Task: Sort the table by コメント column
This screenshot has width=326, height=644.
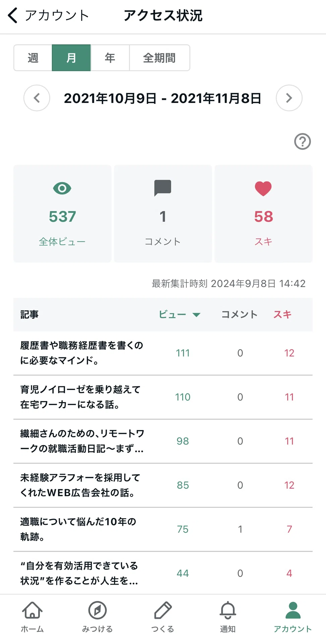Action: [x=239, y=314]
